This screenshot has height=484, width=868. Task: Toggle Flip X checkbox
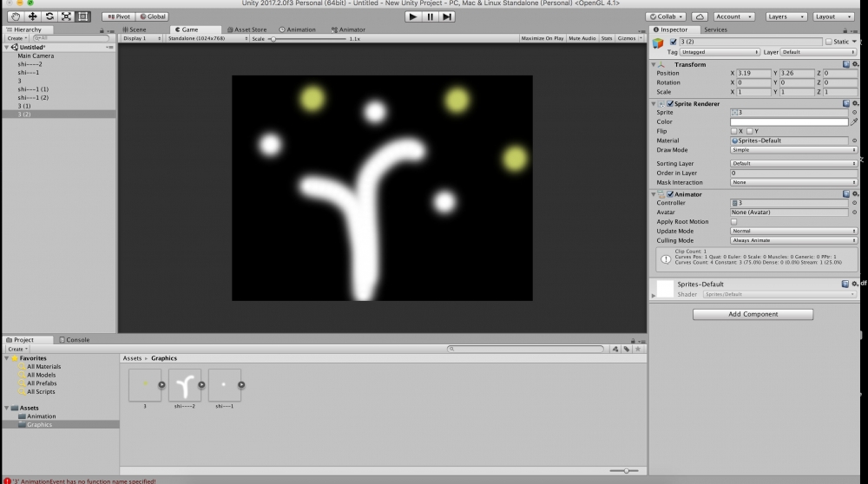point(733,131)
